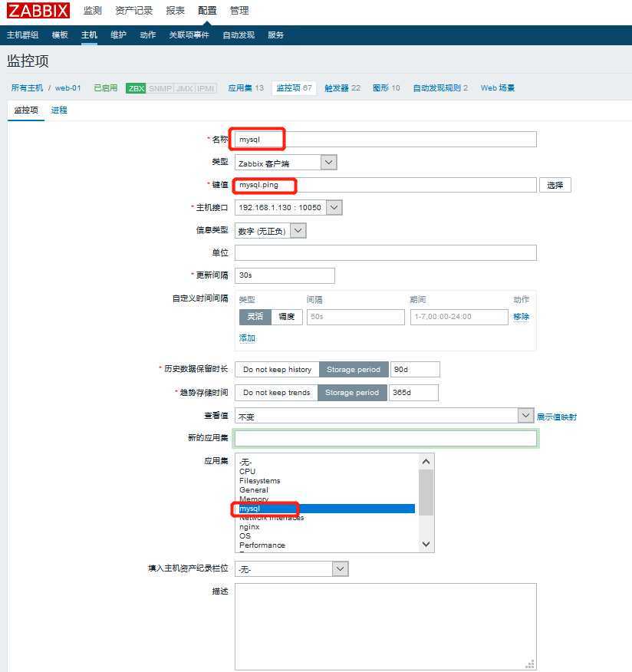Open 监控项 67 link

tap(294, 88)
